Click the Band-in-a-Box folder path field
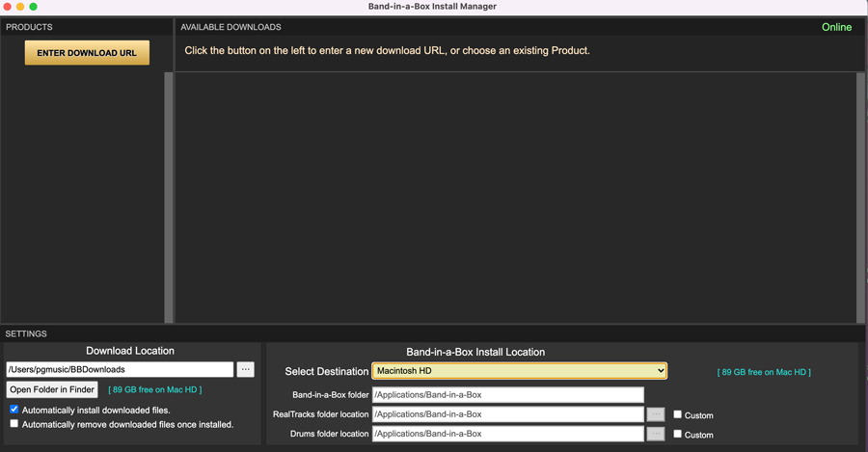 click(x=508, y=394)
